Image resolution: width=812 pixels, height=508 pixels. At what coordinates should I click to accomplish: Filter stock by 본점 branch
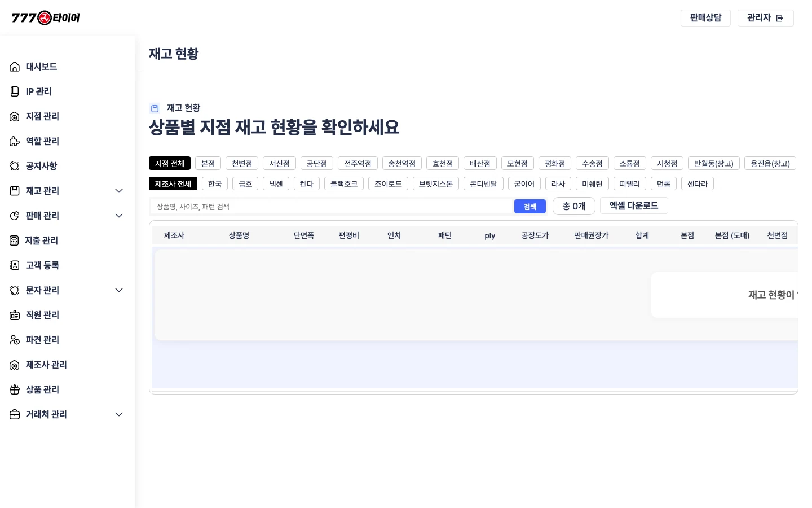pos(208,163)
